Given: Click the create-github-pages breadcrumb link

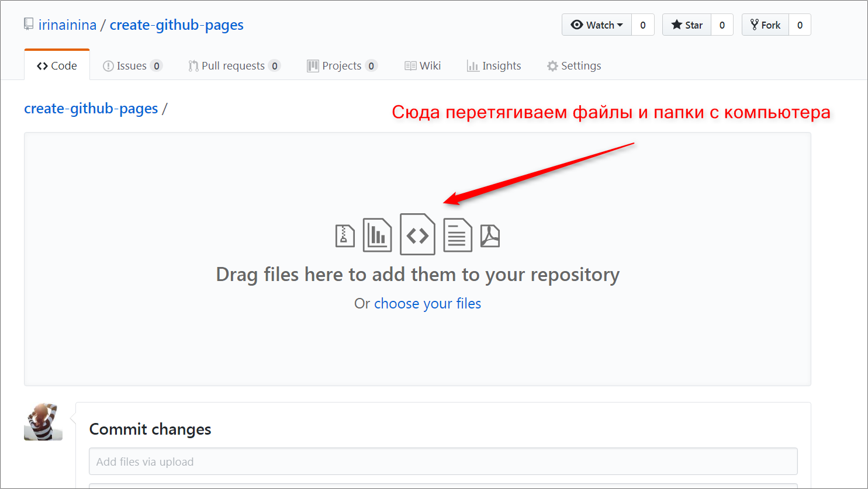Looking at the screenshot, I should point(91,109).
